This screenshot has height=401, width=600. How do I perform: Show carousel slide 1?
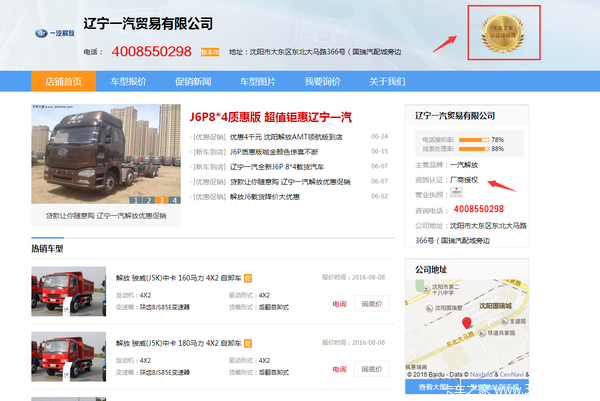click(x=136, y=200)
